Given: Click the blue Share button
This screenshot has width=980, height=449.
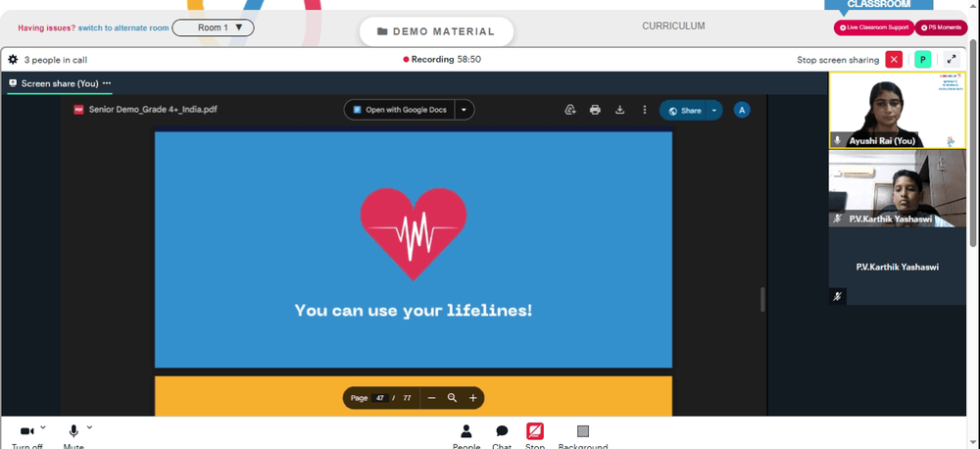Looking at the screenshot, I should (683, 111).
